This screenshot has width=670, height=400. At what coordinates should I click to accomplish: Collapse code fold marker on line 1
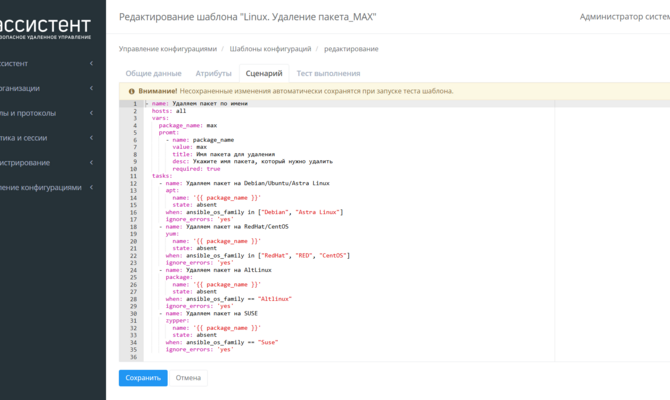click(x=147, y=104)
